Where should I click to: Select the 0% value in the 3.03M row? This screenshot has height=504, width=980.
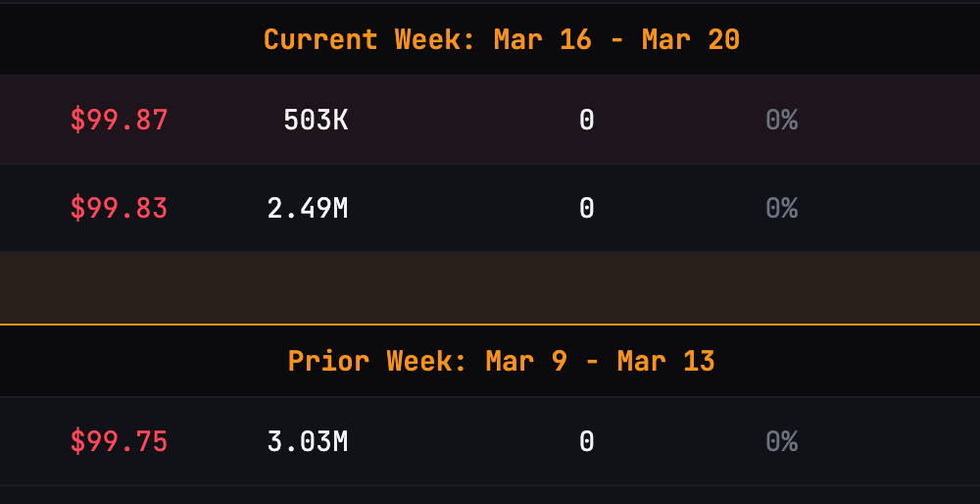781,442
